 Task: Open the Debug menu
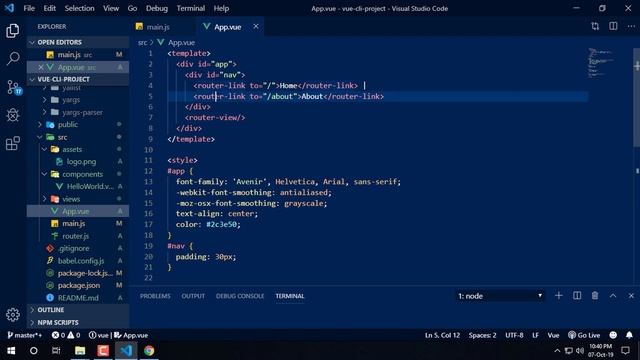click(x=157, y=8)
